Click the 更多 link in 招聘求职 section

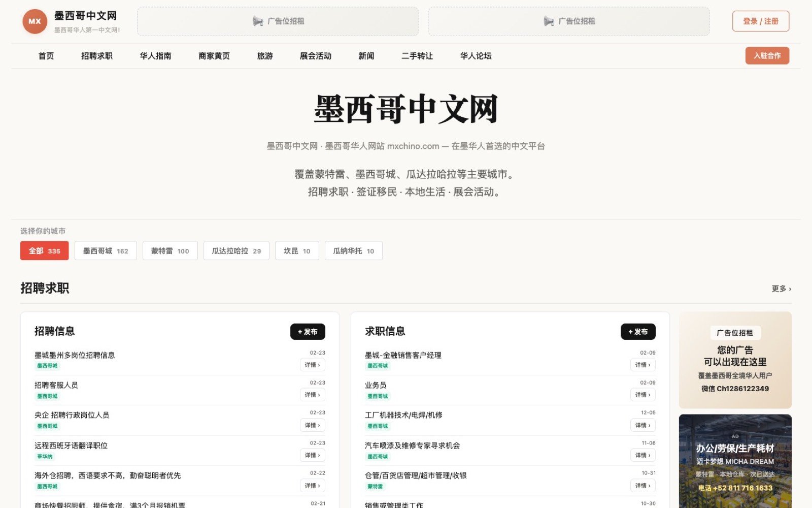pos(781,289)
